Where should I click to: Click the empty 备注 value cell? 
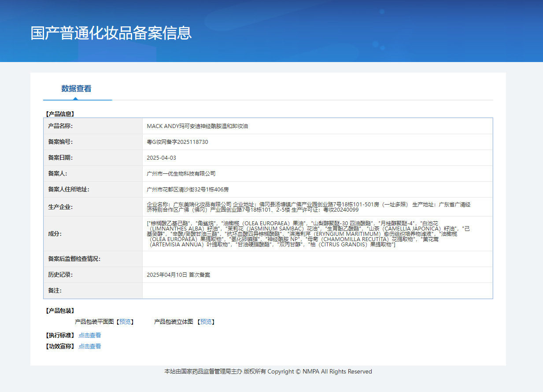tap(317, 291)
